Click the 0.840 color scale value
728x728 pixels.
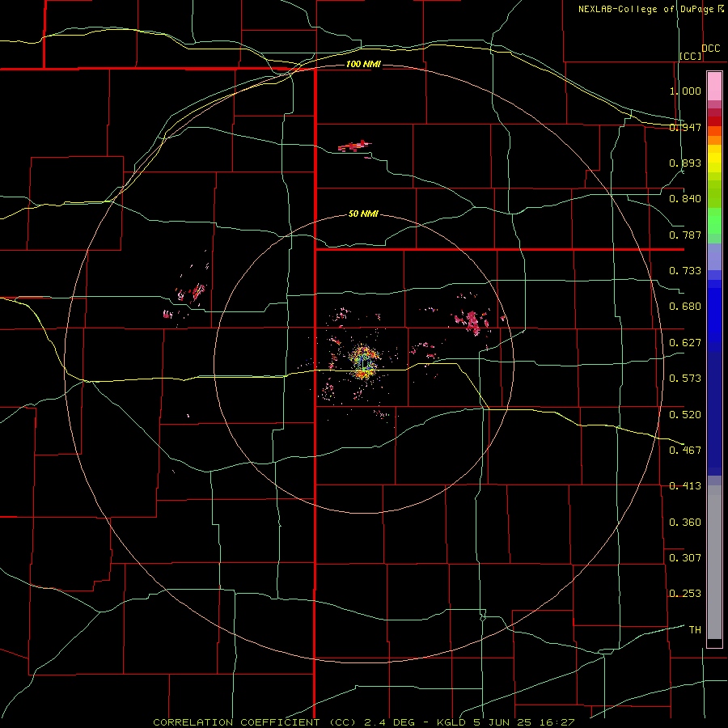[685, 199]
